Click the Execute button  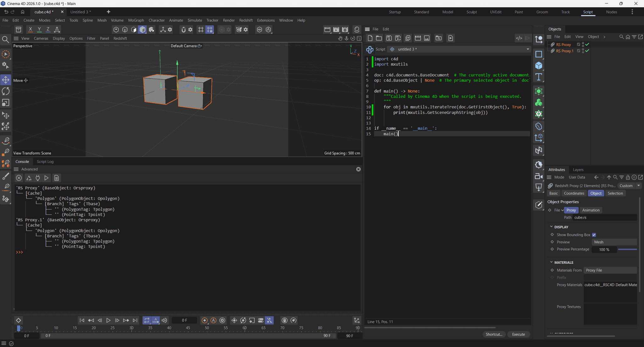[x=518, y=334]
